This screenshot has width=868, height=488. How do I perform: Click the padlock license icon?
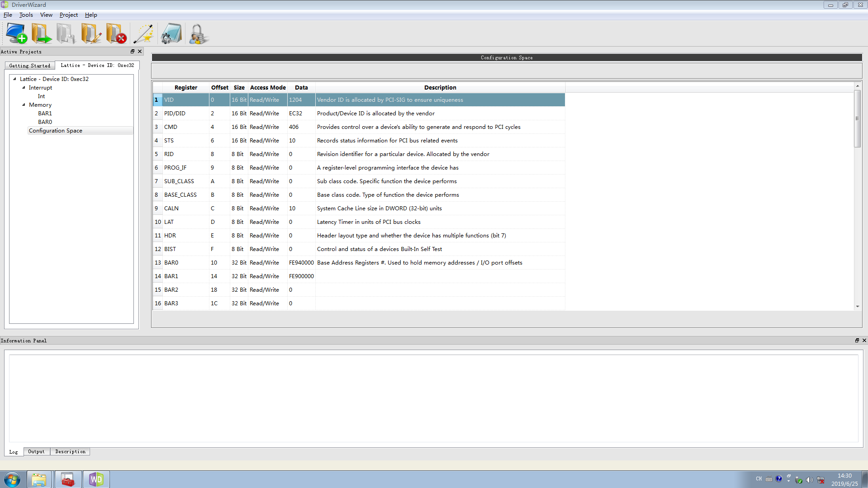click(x=198, y=34)
